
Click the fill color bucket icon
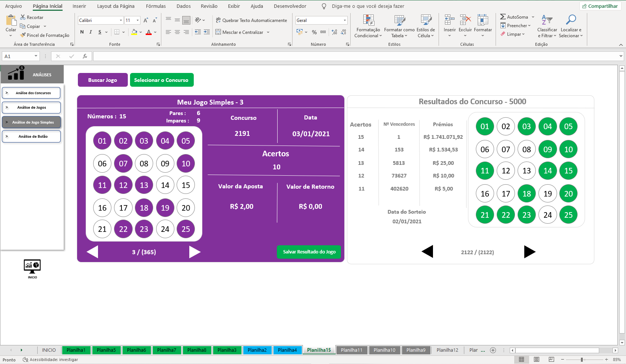tap(134, 32)
